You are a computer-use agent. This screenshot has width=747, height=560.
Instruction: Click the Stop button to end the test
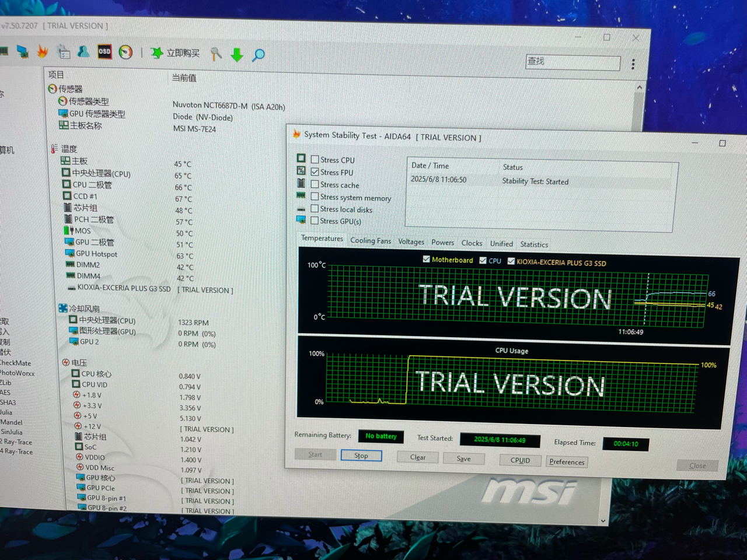361,456
